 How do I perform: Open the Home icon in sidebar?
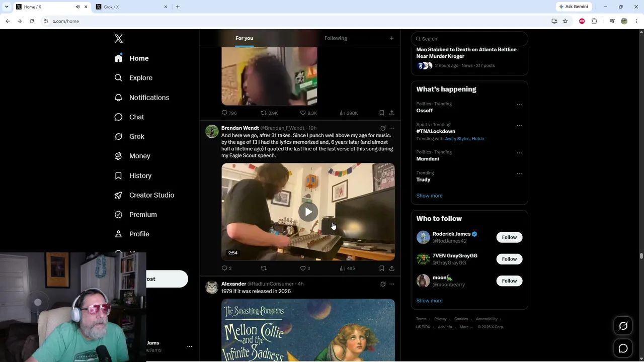click(118, 58)
